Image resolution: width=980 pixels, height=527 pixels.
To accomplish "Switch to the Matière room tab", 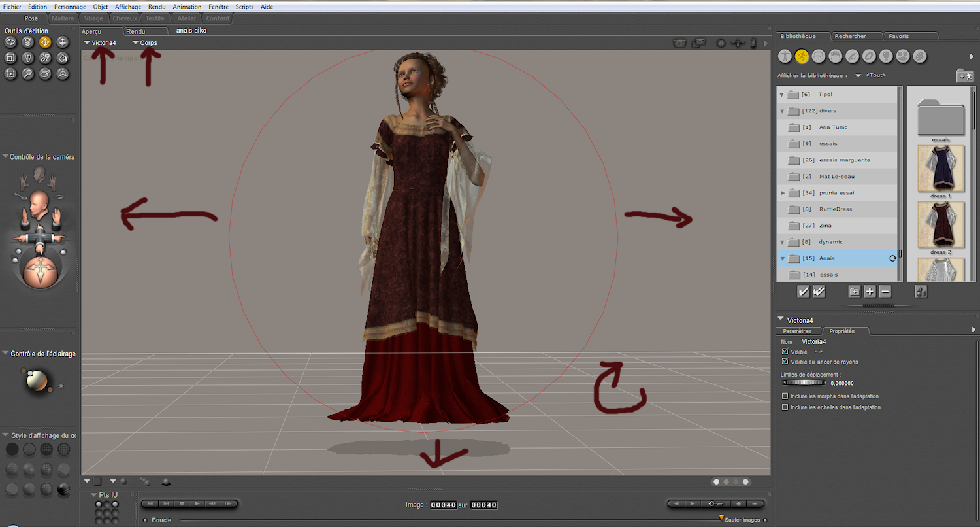I will (63, 18).
